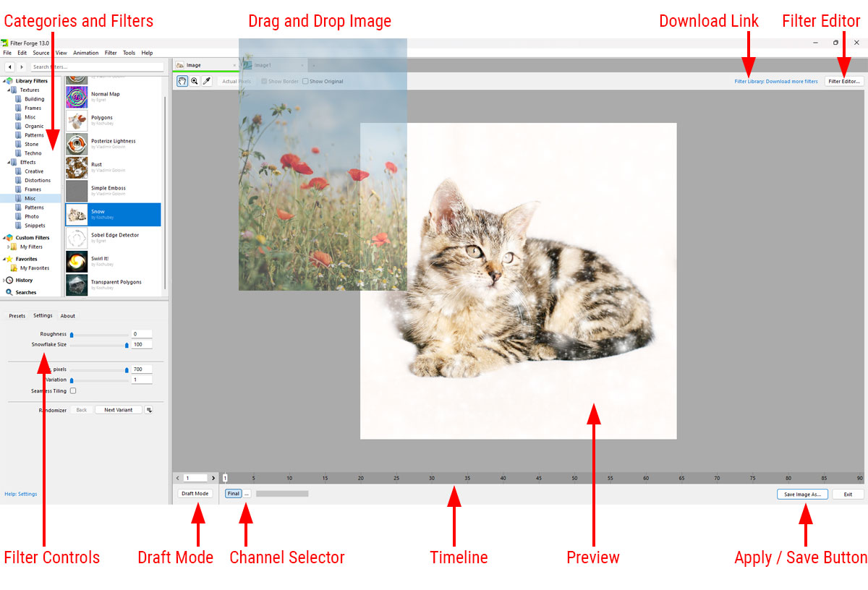The image size is (868, 590).
Task: Open the randomizer options icon
Action: (x=149, y=410)
